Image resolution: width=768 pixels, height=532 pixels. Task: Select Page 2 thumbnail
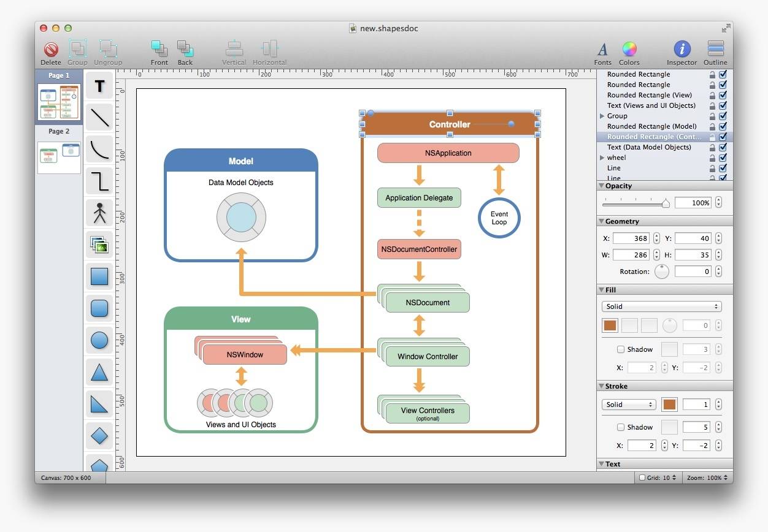[x=59, y=158]
